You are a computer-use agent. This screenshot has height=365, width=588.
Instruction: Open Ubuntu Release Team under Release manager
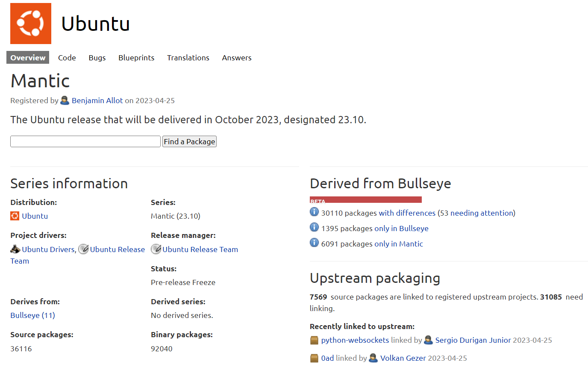click(x=200, y=249)
